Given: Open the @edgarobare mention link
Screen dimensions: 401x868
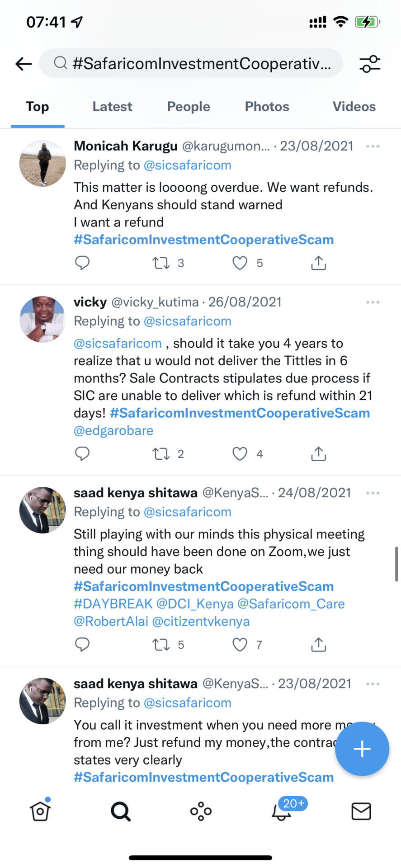Looking at the screenshot, I should 113,430.
